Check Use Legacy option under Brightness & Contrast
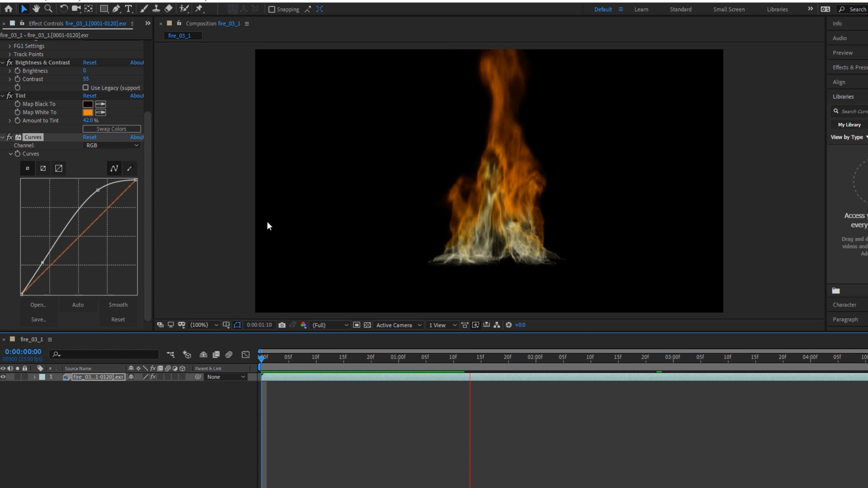Viewport: 868px width, 488px height. click(85, 87)
